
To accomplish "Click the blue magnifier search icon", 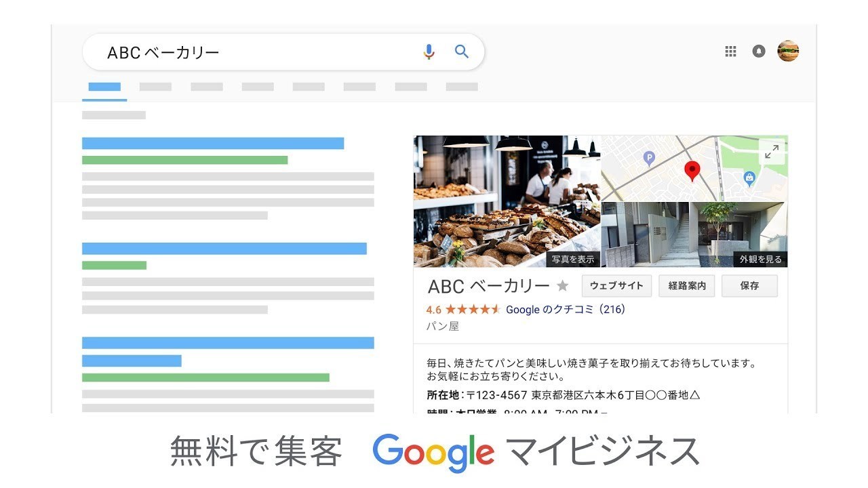I will click(x=462, y=52).
